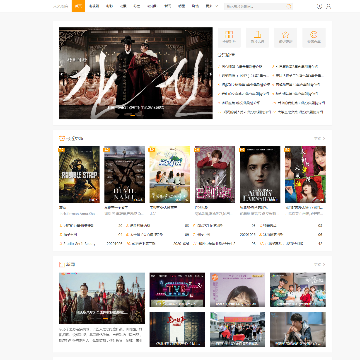Click the more arrow in movie posters section header

[x=320, y=138]
